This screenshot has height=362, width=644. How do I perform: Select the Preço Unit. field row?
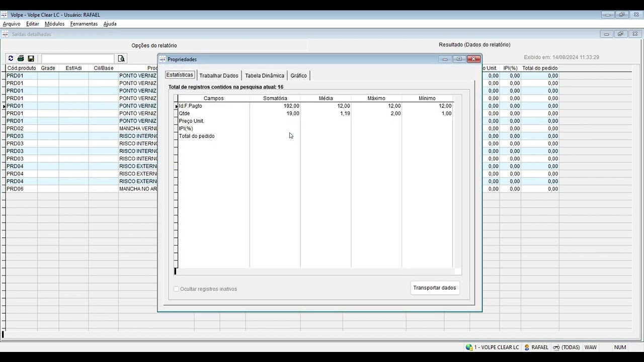(x=315, y=121)
